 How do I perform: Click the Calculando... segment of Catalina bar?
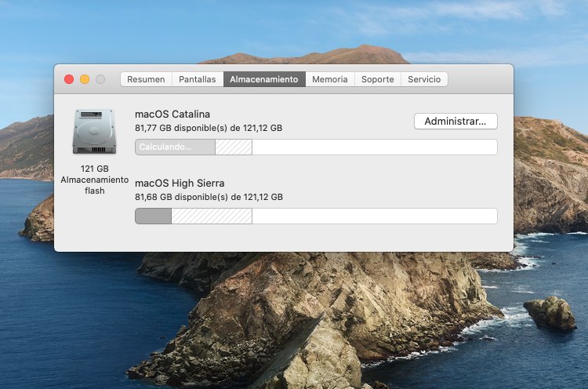(x=175, y=147)
